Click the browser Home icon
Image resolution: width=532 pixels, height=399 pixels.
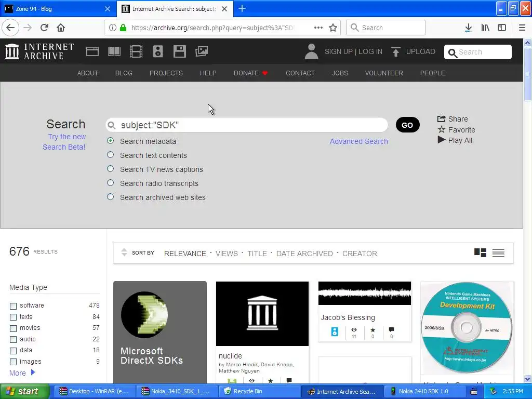[61, 28]
